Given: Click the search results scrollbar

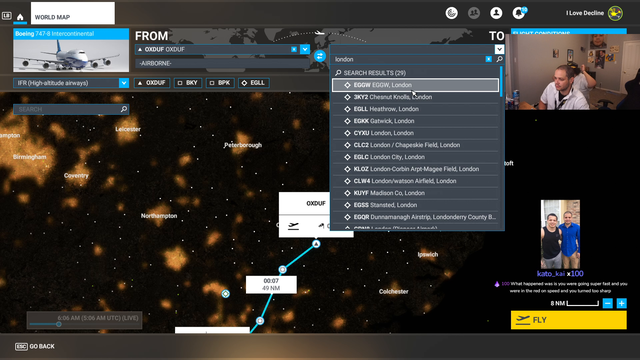Looking at the screenshot, I should pos(501,82).
